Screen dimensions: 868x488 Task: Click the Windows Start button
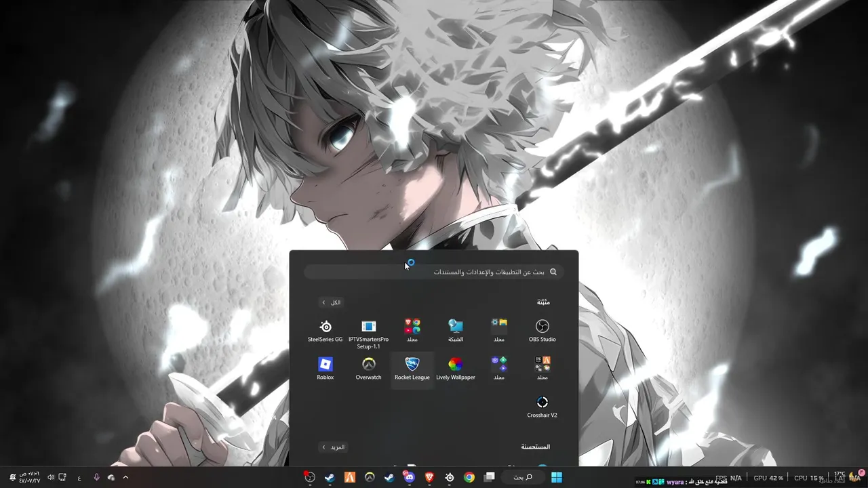click(557, 477)
